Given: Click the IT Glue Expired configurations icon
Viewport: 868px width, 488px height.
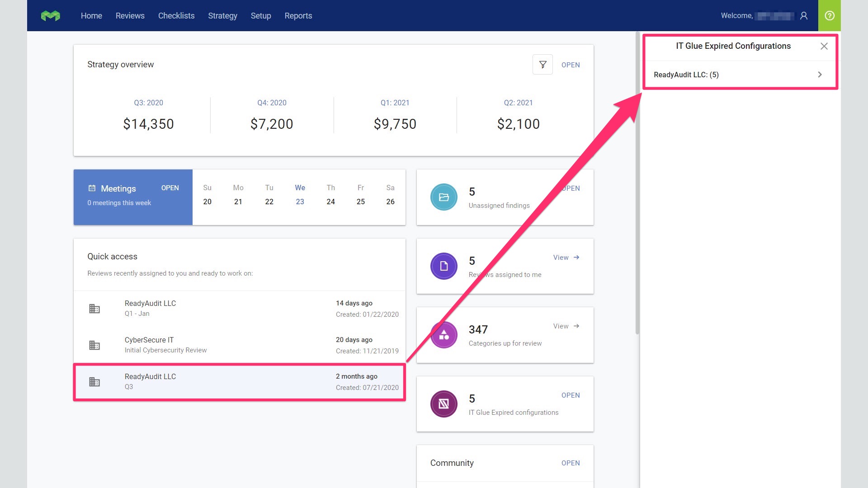Looking at the screenshot, I should coord(443,404).
